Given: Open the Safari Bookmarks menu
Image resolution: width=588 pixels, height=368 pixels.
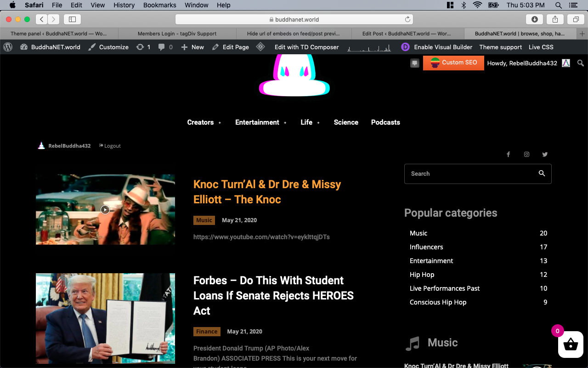Looking at the screenshot, I should [x=159, y=5].
